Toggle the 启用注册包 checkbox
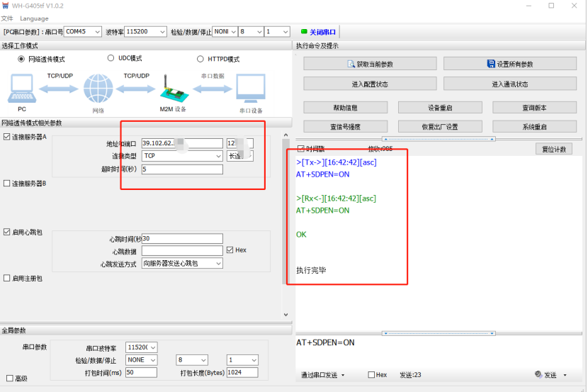This screenshot has width=588, height=392. point(7,279)
